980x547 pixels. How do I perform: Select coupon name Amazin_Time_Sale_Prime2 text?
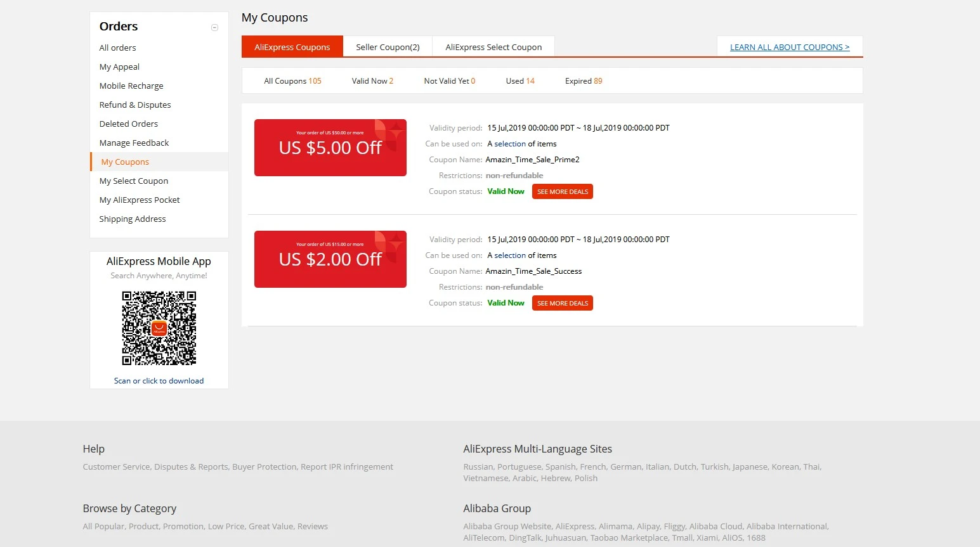pyautogui.click(x=532, y=160)
